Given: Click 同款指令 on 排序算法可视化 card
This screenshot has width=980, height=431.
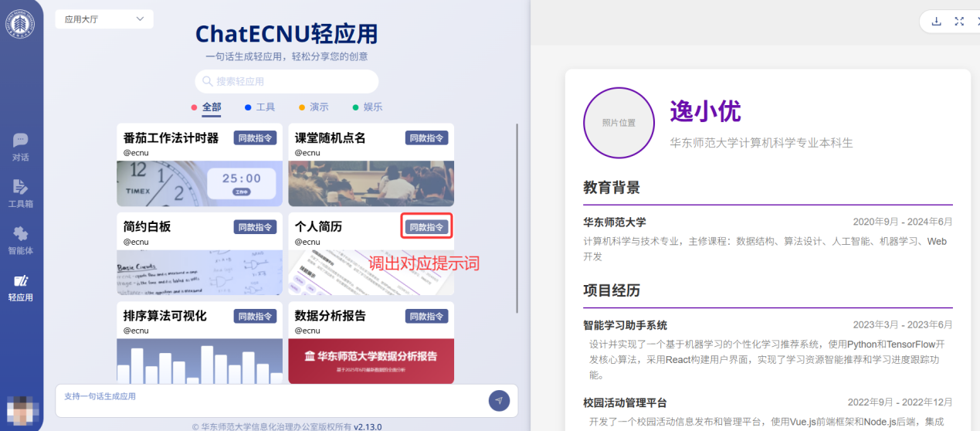Looking at the screenshot, I should coord(255,316).
